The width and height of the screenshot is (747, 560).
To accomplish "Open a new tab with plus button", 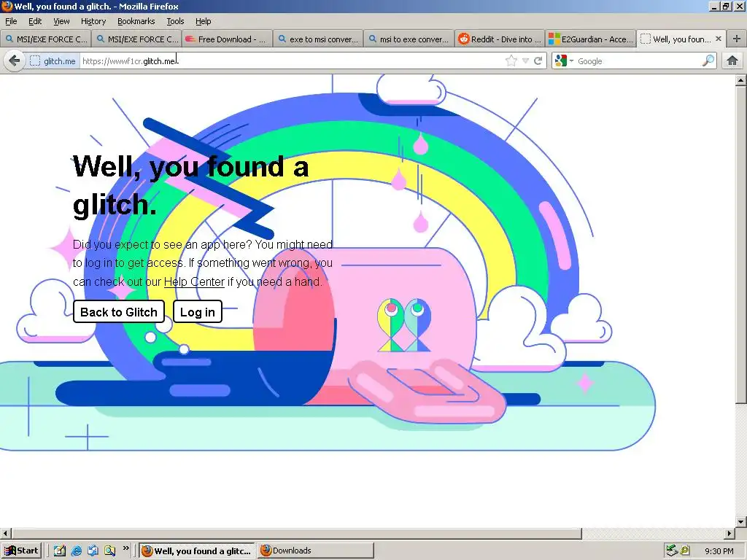I will [x=737, y=39].
